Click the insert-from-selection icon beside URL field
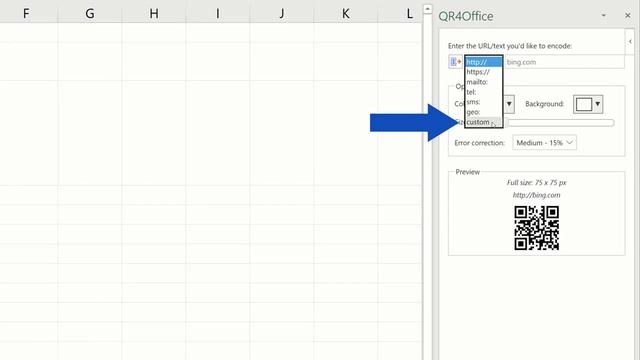This screenshot has height=360, width=640. point(455,62)
